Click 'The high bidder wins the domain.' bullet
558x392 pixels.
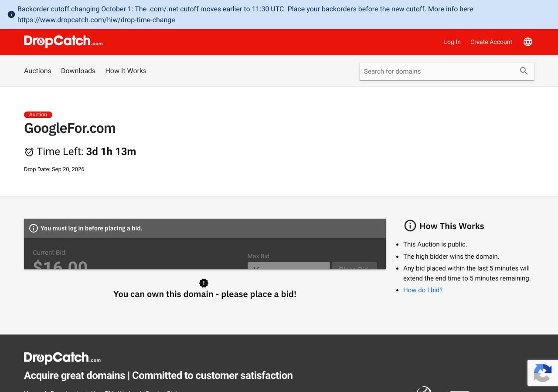pos(451,257)
